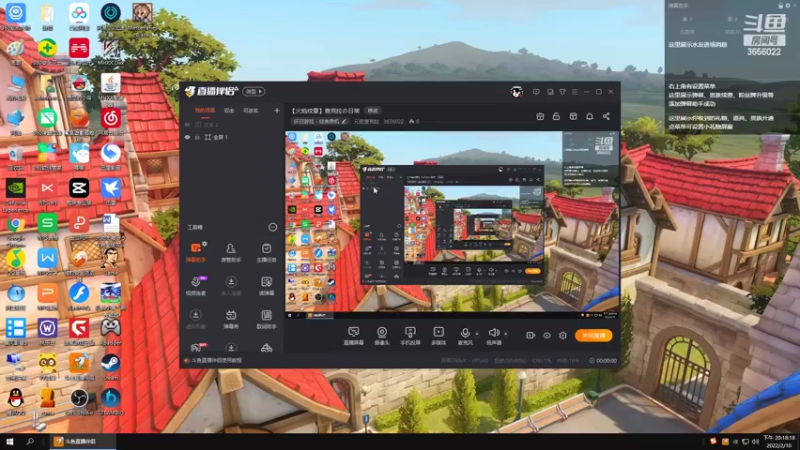
Task: Download the multi-person co-stream tool
Action: [x=231, y=286]
